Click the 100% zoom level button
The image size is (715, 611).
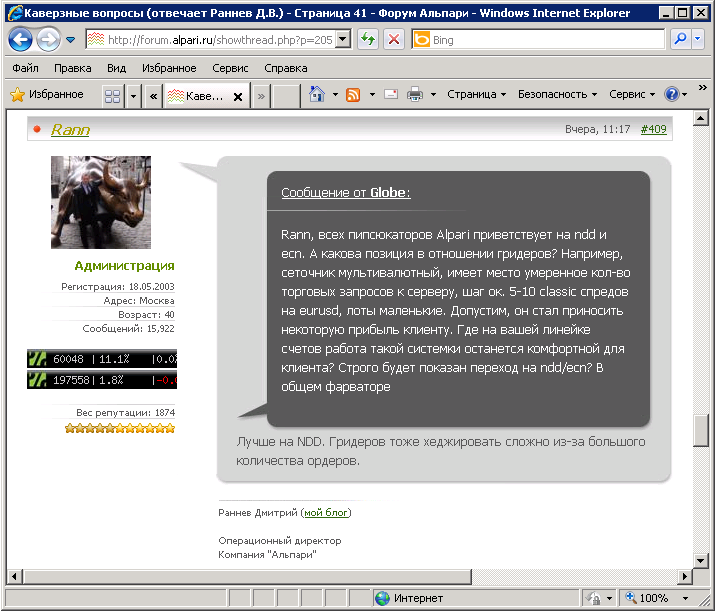point(647,598)
